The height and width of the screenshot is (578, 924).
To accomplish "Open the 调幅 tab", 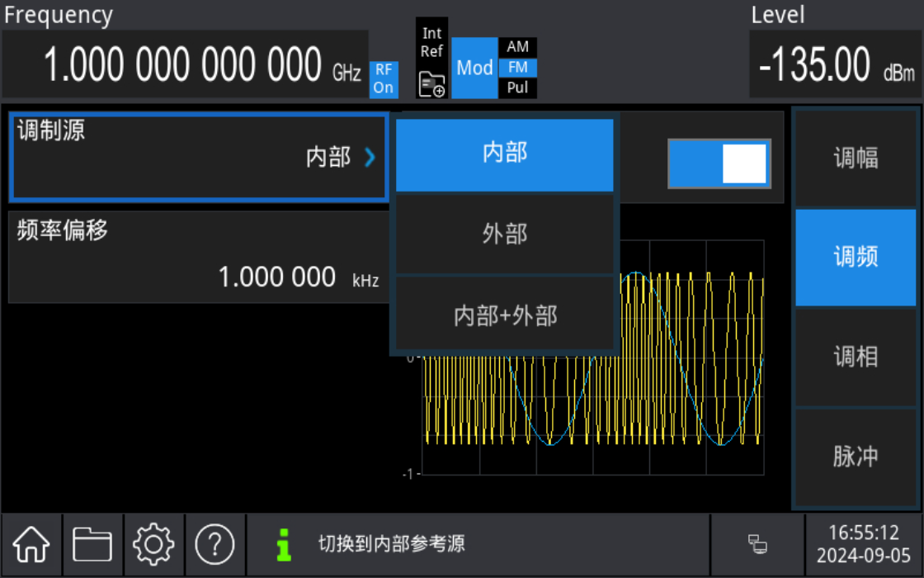I will 856,158.
